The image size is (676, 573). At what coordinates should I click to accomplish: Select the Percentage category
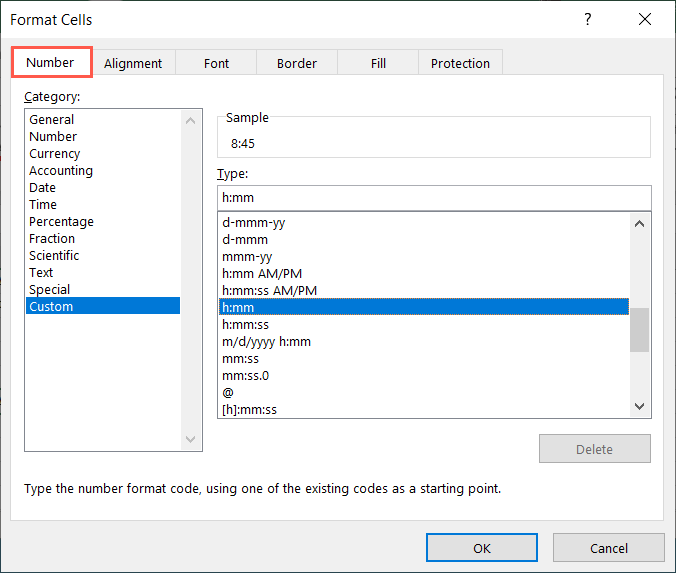click(x=61, y=222)
